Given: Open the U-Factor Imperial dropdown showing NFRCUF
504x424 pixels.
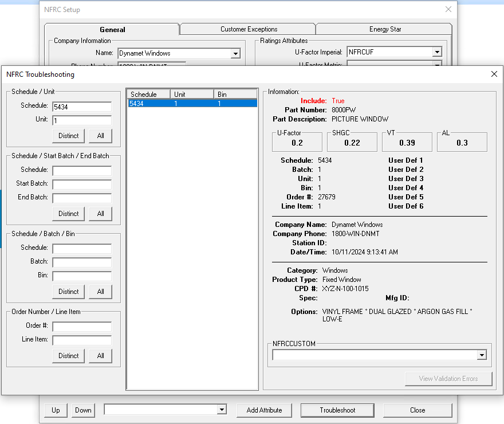Looking at the screenshot, I should [436, 51].
